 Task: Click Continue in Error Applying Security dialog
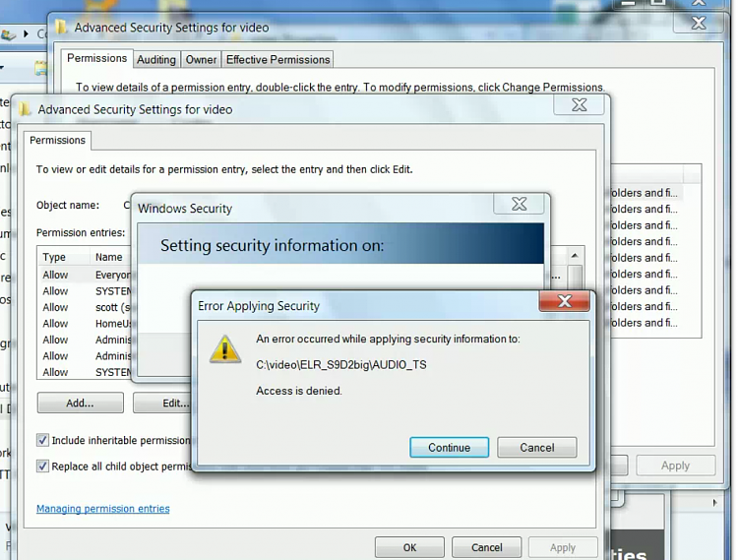(x=449, y=447)
